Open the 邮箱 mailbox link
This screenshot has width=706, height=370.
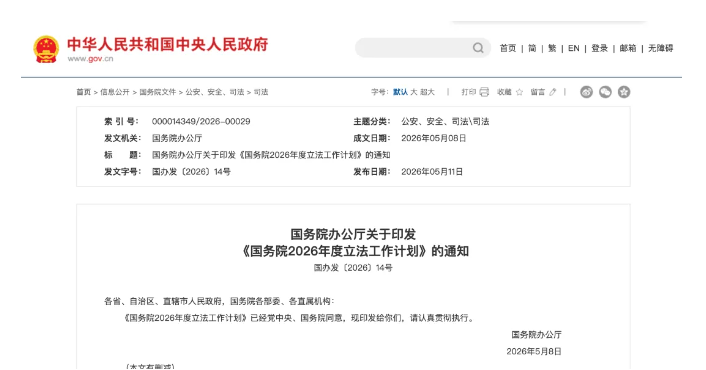[x=628, y=48]
